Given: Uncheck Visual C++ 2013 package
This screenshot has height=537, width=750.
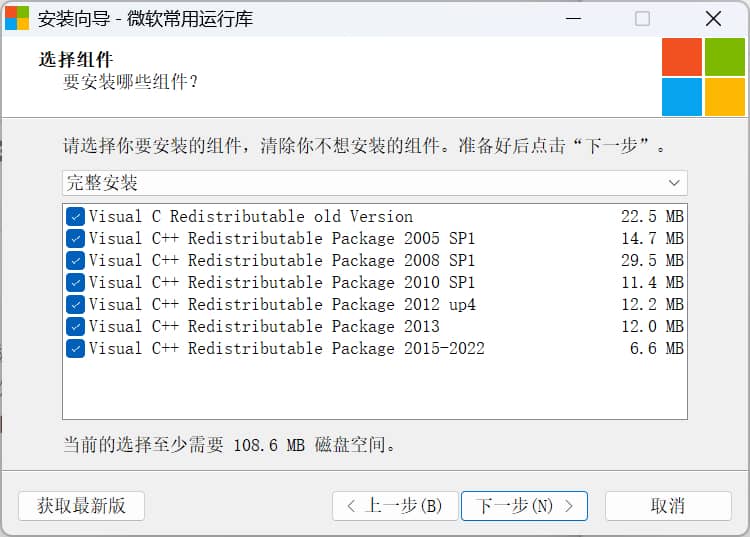Looking at the screenshot, I should pos(76,327).
